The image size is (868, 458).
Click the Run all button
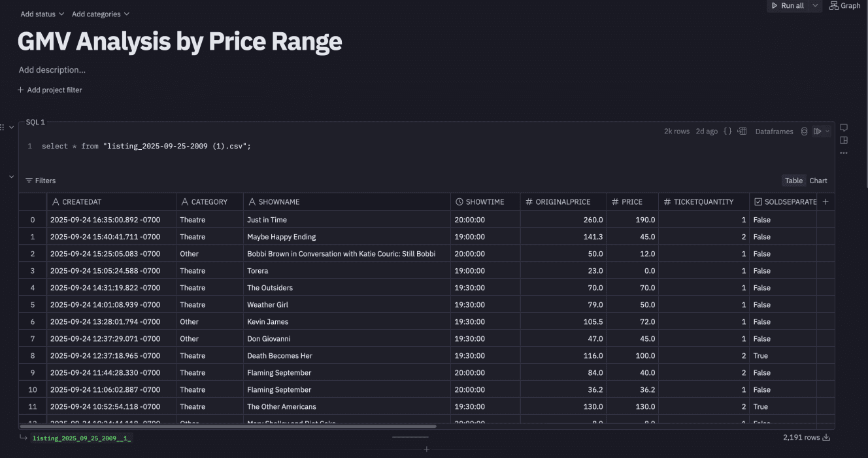(x=788, y=6)
